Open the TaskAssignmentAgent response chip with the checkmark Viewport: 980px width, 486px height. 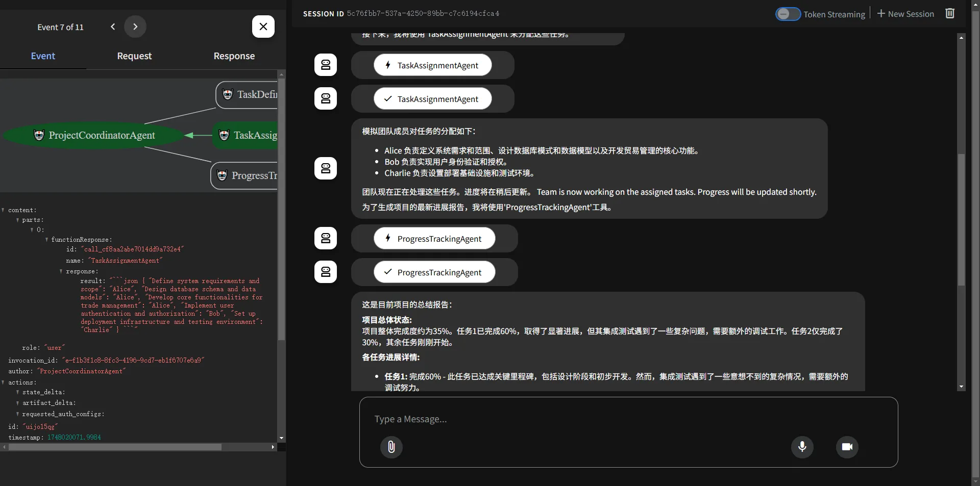tap(432, 99)
